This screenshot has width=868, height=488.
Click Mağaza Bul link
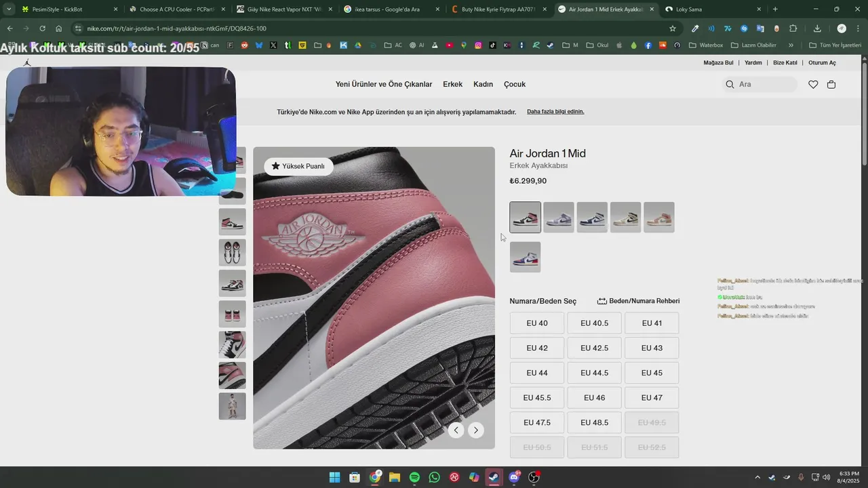click(718, 62)
